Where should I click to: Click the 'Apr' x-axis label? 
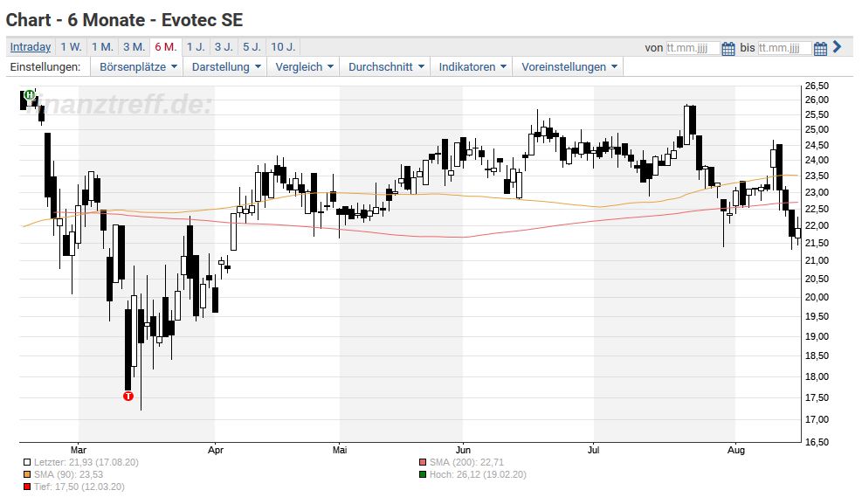click(x=216, y=450)
